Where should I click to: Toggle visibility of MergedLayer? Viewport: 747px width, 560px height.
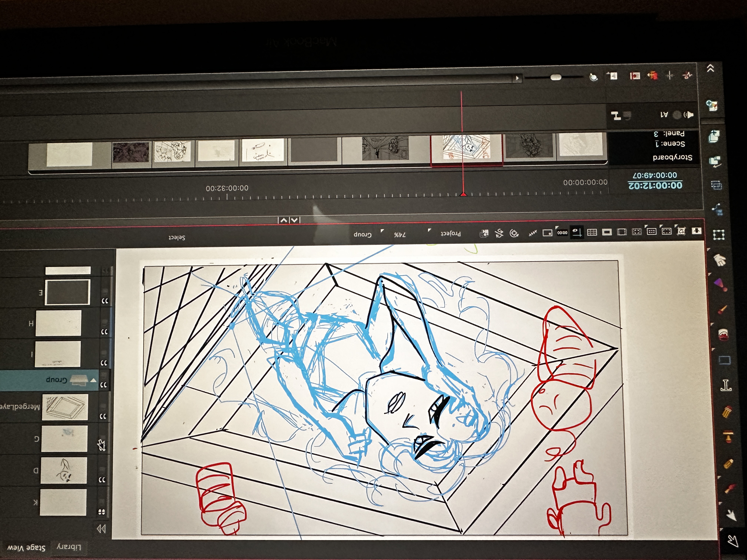[x=103, y=416]
